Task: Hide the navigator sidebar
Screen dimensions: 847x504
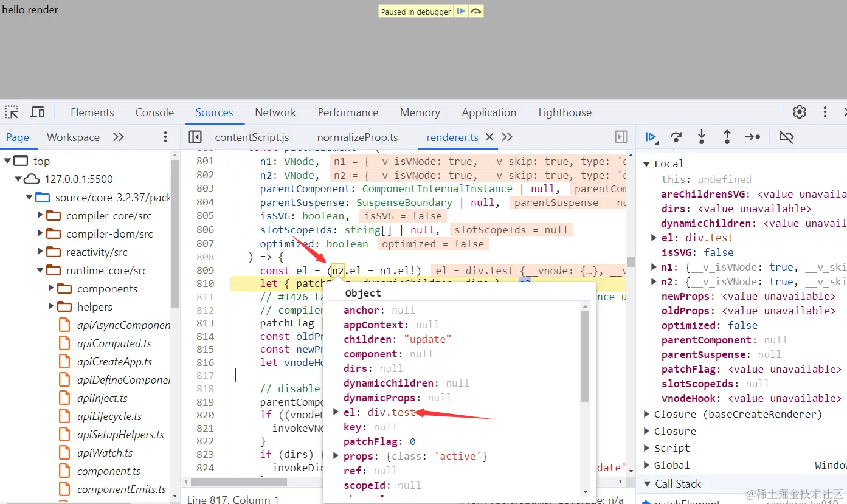Action: [x=195, y=137]
